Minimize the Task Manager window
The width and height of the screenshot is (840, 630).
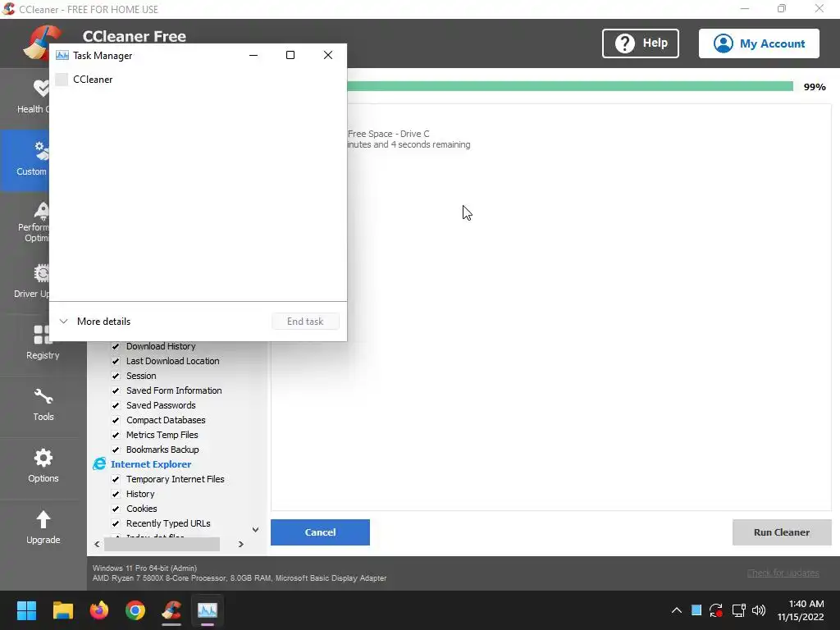pyautogui.click(x=253, y=55)
